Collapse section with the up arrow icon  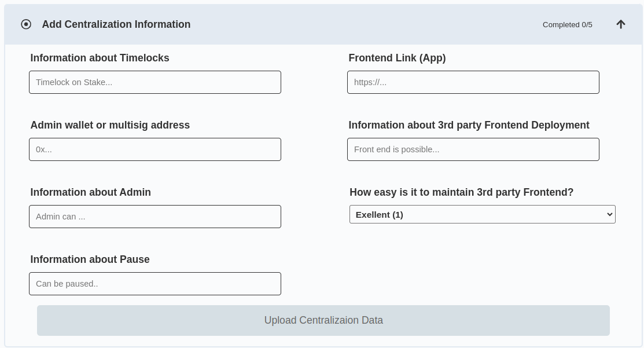[x=621, y=24]
